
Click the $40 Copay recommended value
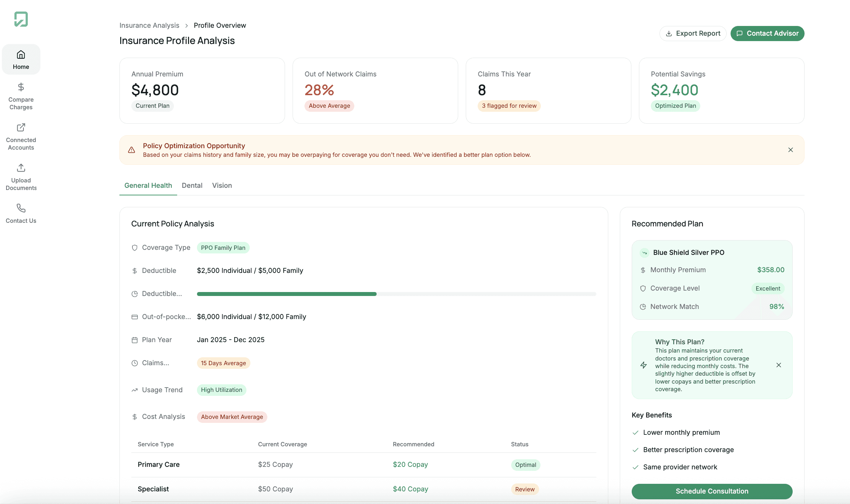(411, 489)
